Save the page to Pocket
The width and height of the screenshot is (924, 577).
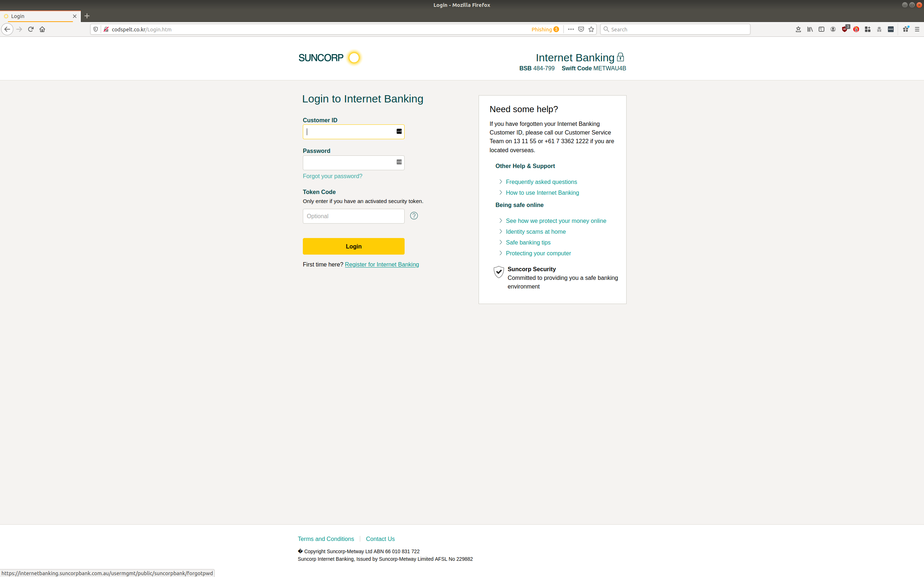click(x=581, y=29)
